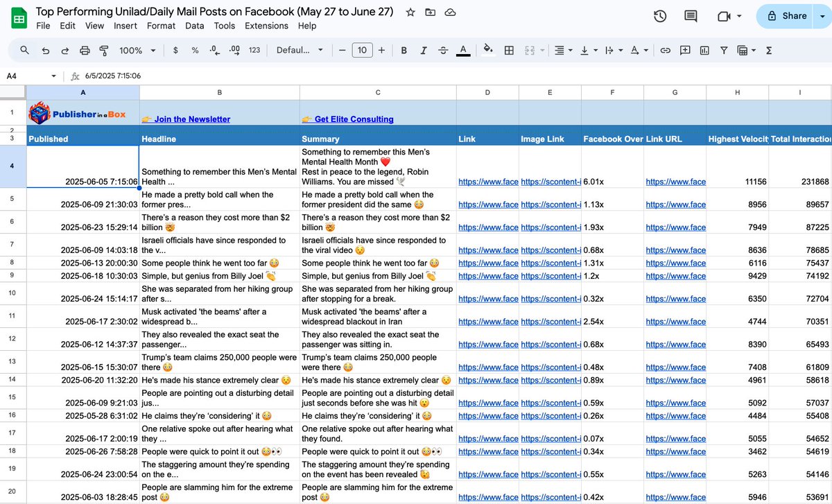Click the 2.54x Facebook Overperforming cell
Viewport: 832px width, 504px height.
point(612,315)
